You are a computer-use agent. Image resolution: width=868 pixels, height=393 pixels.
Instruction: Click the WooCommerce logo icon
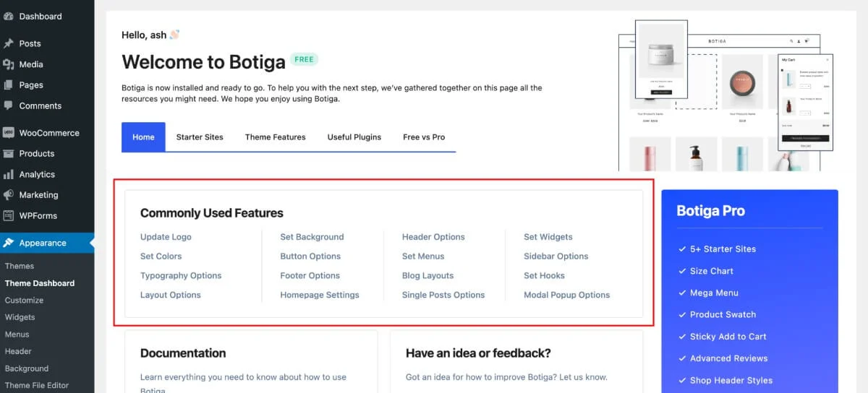tap(9, 133)
